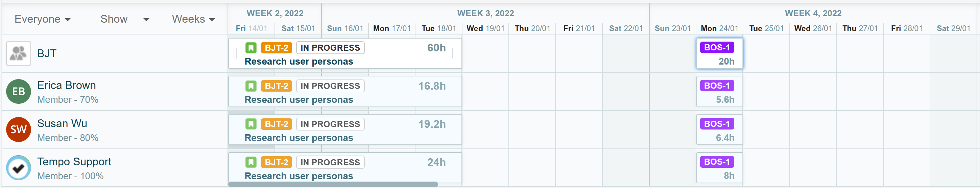Click the horizontal scrollbar at the bottom

point(333,184)
